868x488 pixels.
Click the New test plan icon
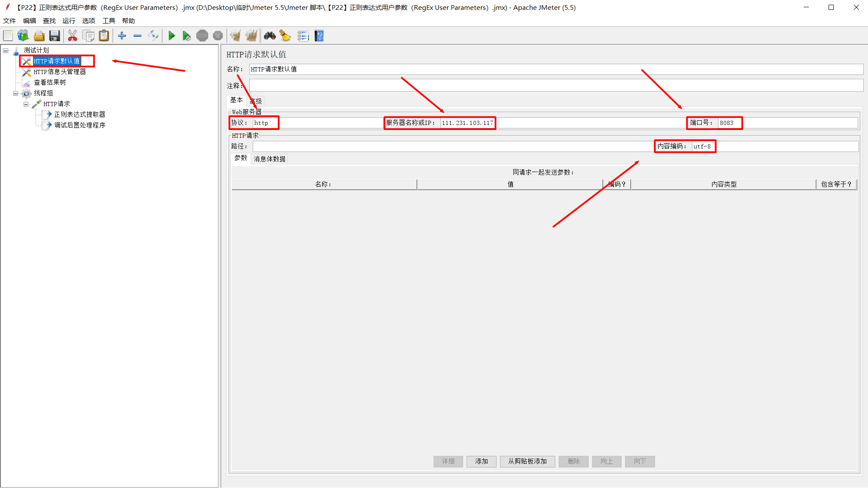[x=8, y=36]
